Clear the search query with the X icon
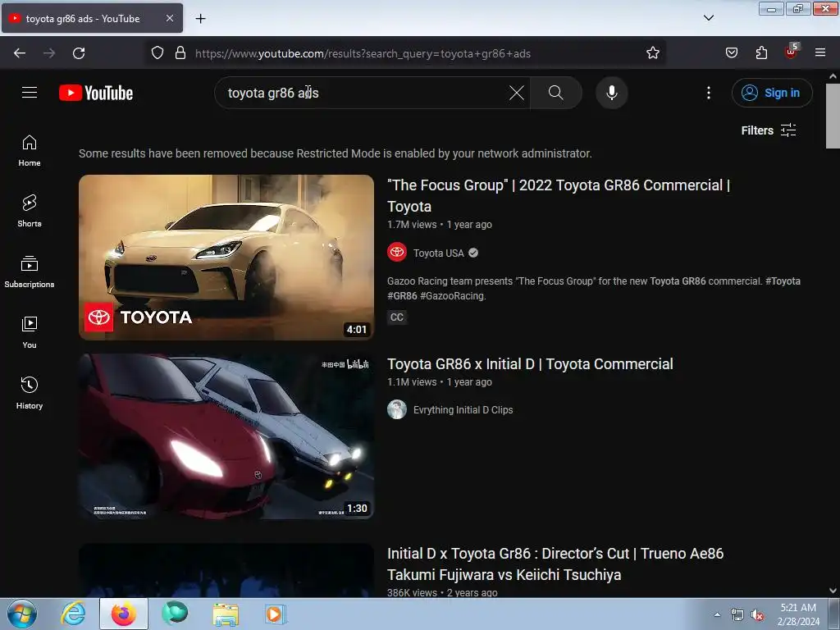This screenshot has width=840, height=630. pos(517,93)
